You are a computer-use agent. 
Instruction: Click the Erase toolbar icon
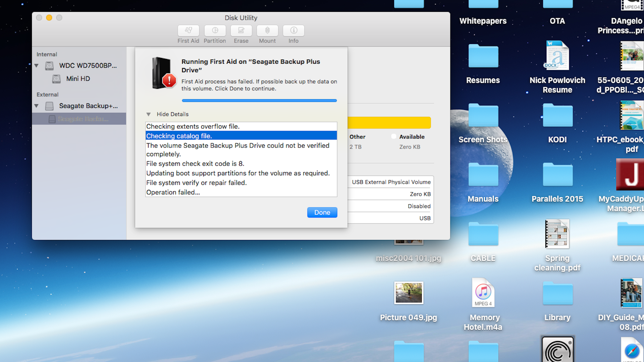[x=241, y=31]
